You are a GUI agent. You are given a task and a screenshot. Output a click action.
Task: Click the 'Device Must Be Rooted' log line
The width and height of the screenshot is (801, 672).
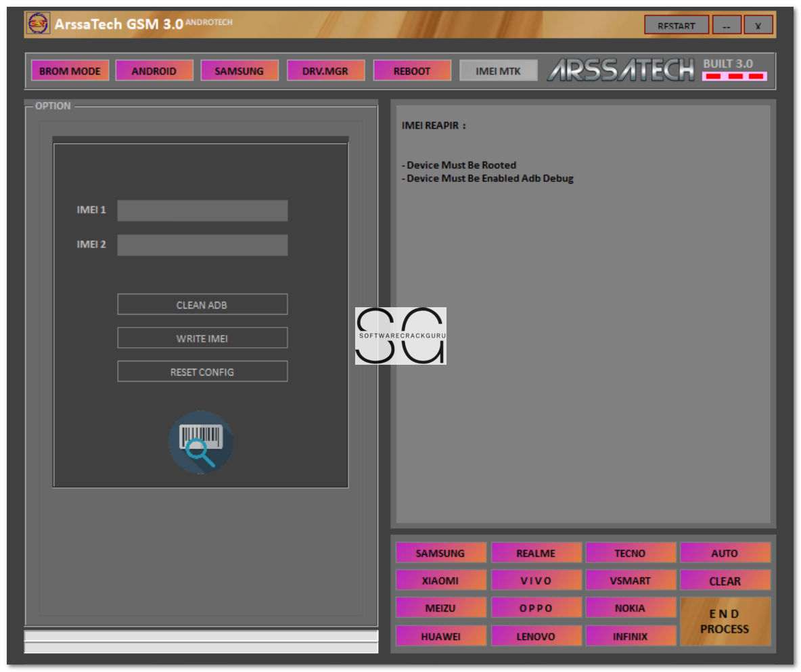pos(459,165)
